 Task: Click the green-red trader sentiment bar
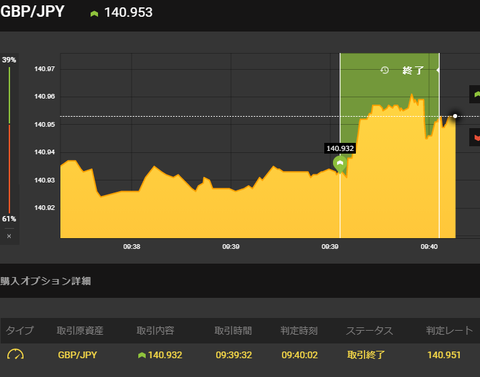pyautogui.click(x=9, y=140)
